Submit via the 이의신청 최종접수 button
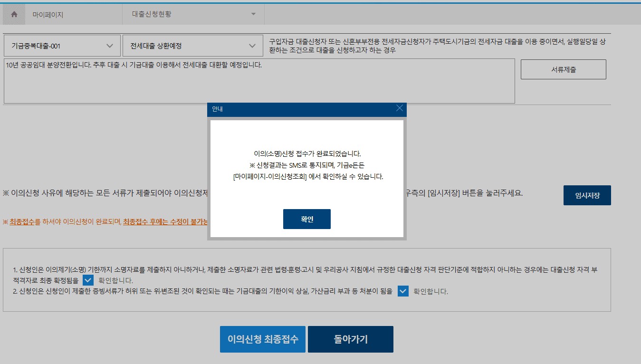 [x=262, y=339]
